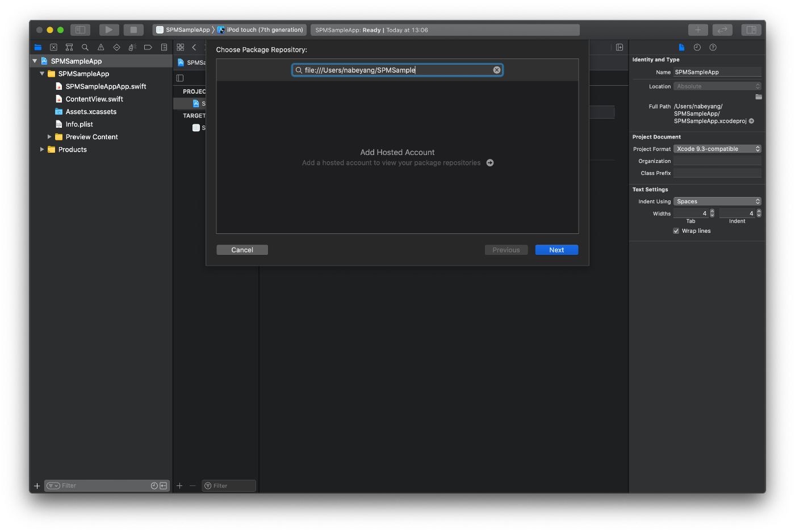This screenshot has width=795, height=532.
Task: Open the Location dropdown
Action: [x=717, y=86]
